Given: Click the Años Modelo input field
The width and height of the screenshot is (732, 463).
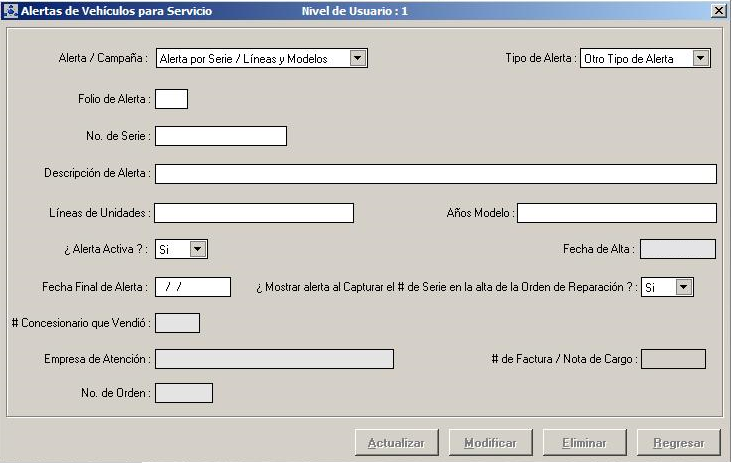Looking at the screenshot, I should [x=616, y=213].
